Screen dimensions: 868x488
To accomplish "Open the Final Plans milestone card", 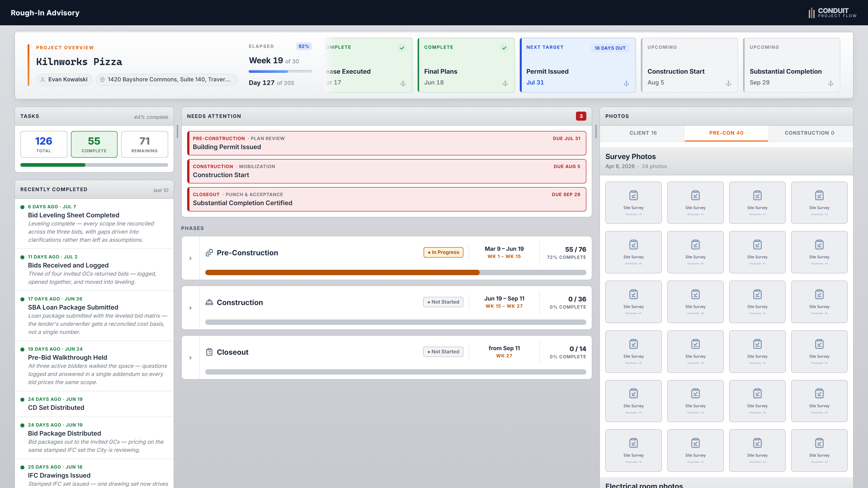I will pyautogui.click(x=466, y=65).
